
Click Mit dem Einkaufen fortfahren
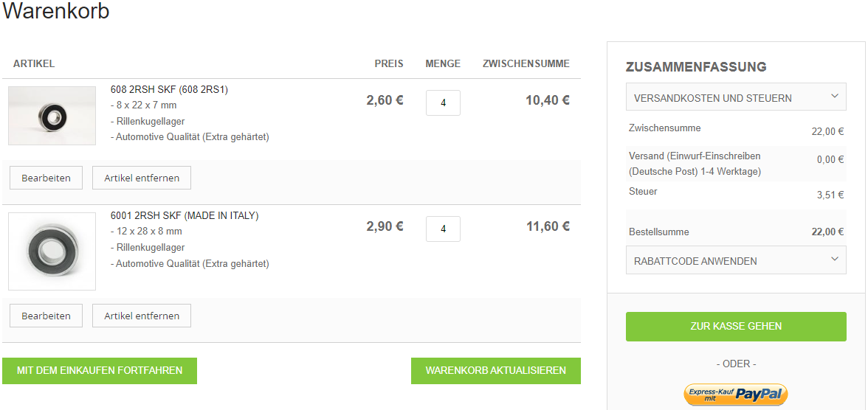(x=100, y=371)
